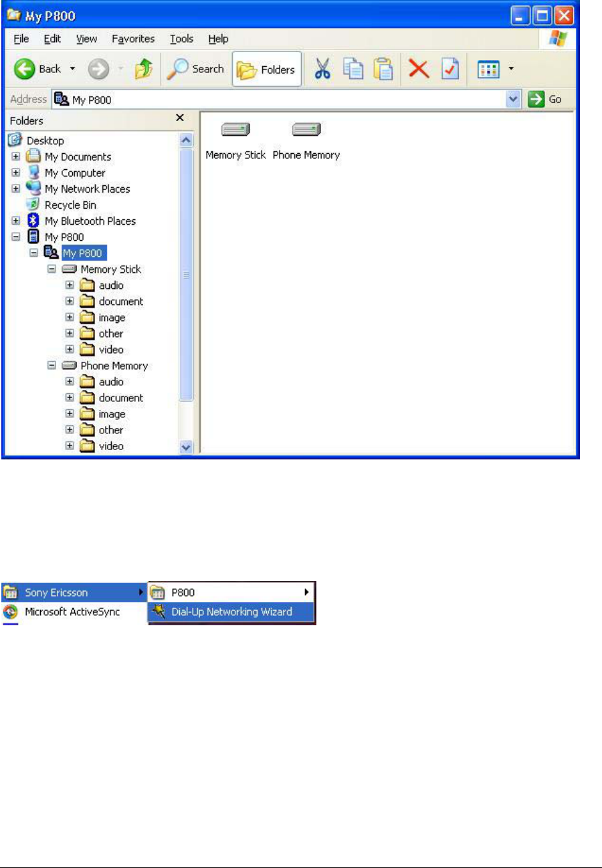Click the Paste clipboard icon
Screen dimensions: 602x868
(383, 69)
